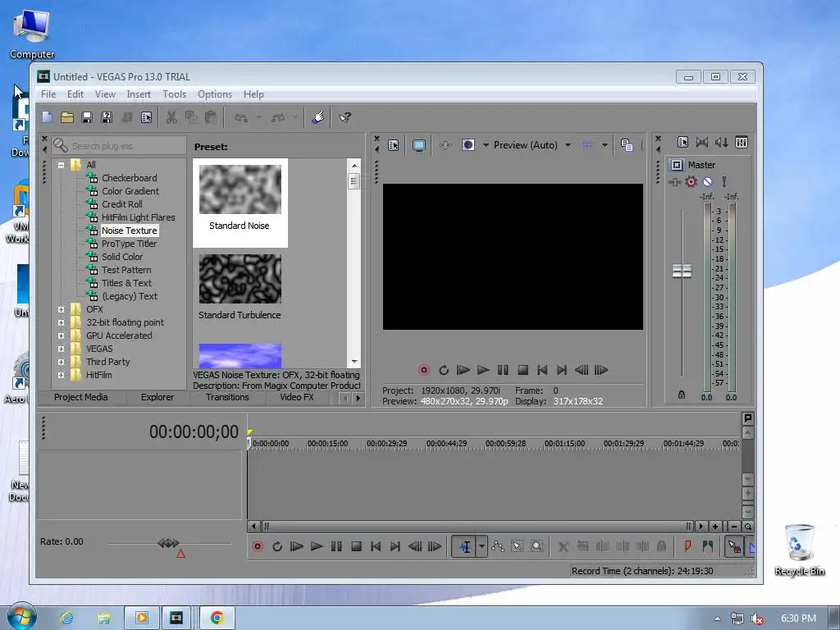Activate the What's This help icon
The image size is (840, 630).
click(x=345, y=117)
